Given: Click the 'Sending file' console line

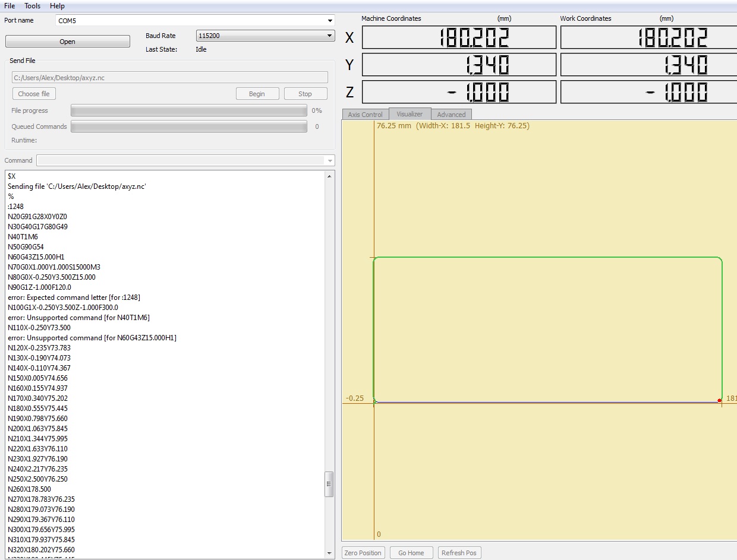Looking at the screenshot, I should click(77, 186).
